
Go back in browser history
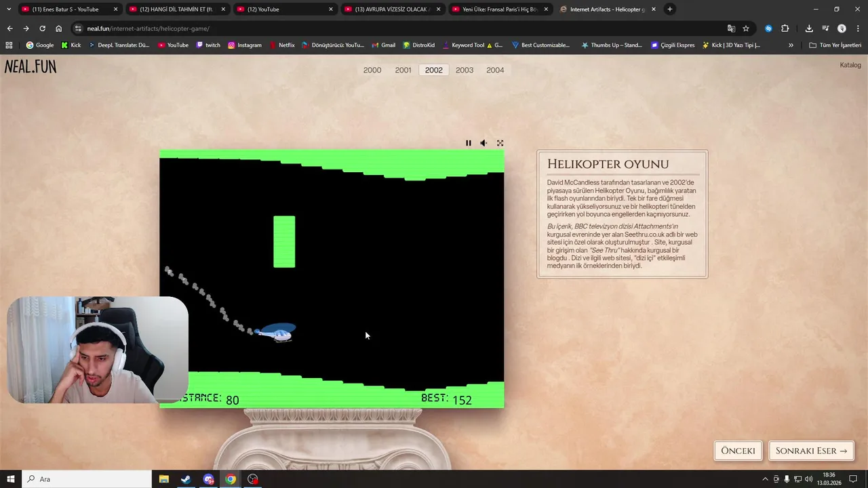(9, 28)
